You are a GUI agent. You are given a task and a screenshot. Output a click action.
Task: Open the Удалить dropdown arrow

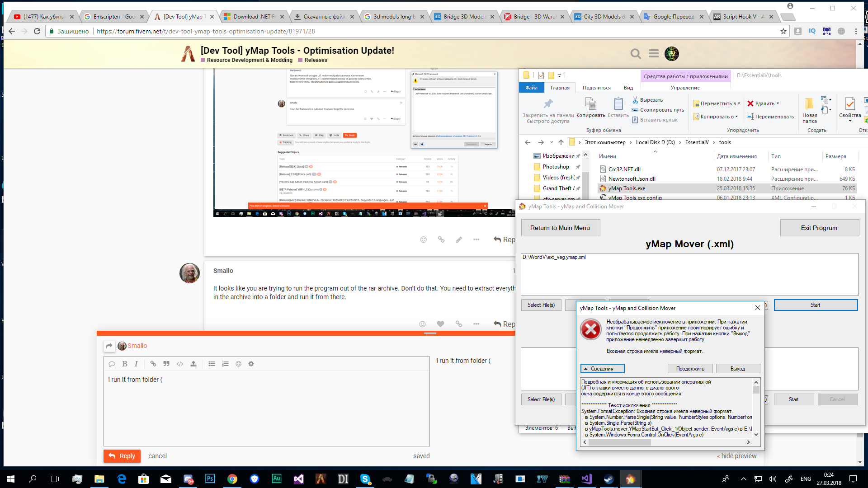(x=778, y=103)
